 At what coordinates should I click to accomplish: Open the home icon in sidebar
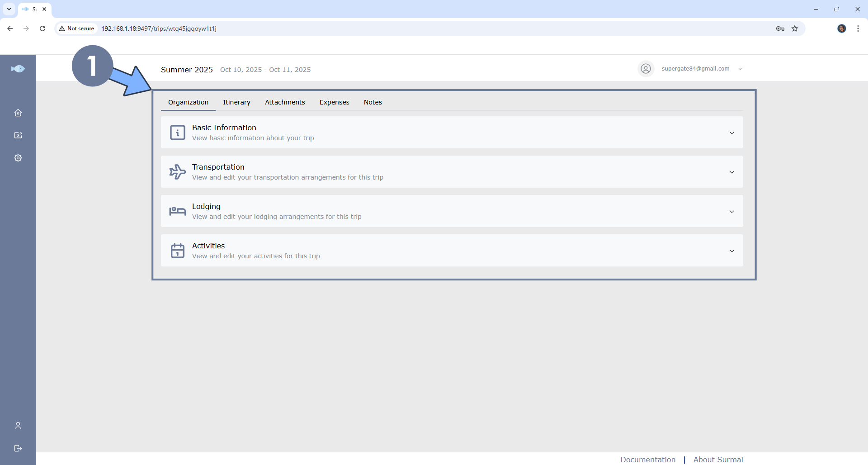18,113
